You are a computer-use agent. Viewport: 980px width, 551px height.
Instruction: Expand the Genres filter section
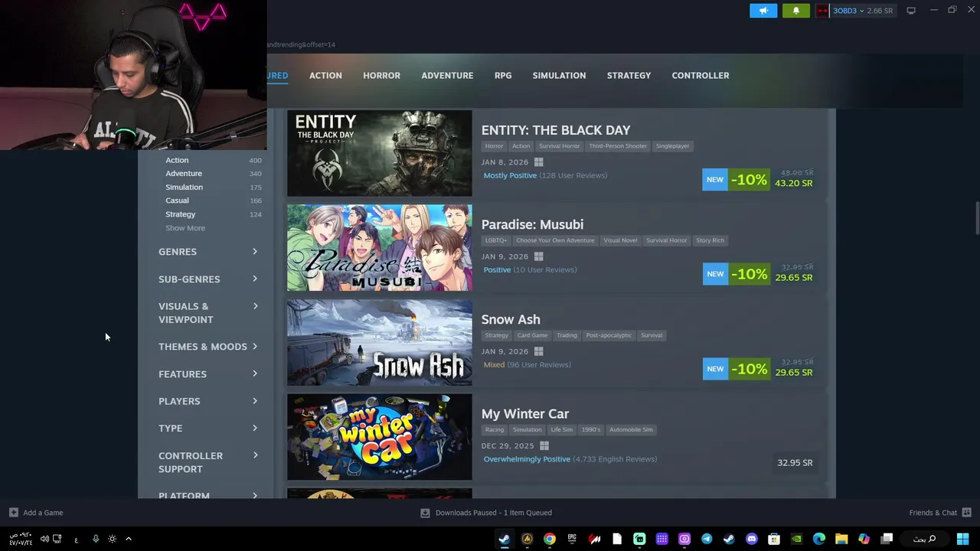tap(207, 252)
